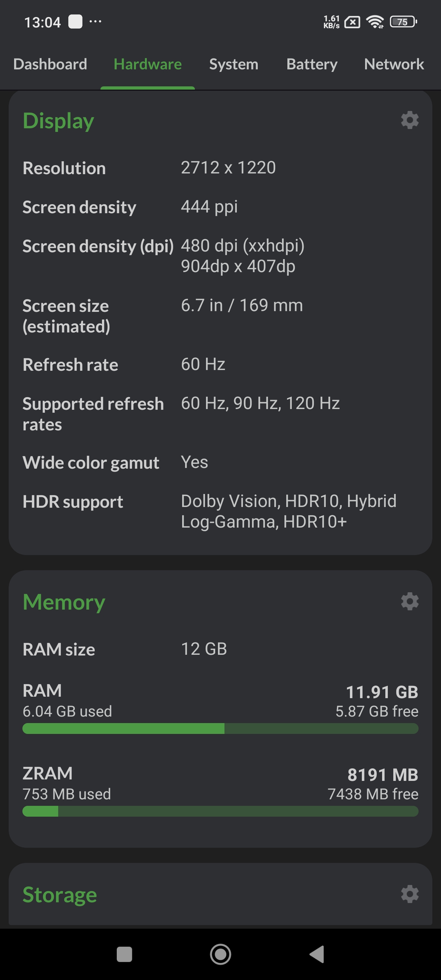
Task: Tap the RAM size 12 GB entry
Action: (204, 649)
